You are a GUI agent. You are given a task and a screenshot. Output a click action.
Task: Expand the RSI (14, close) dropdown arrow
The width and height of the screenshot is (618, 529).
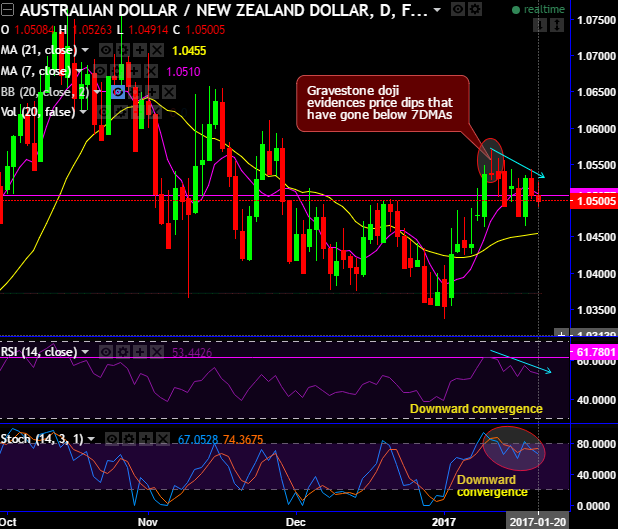point(85,352)
